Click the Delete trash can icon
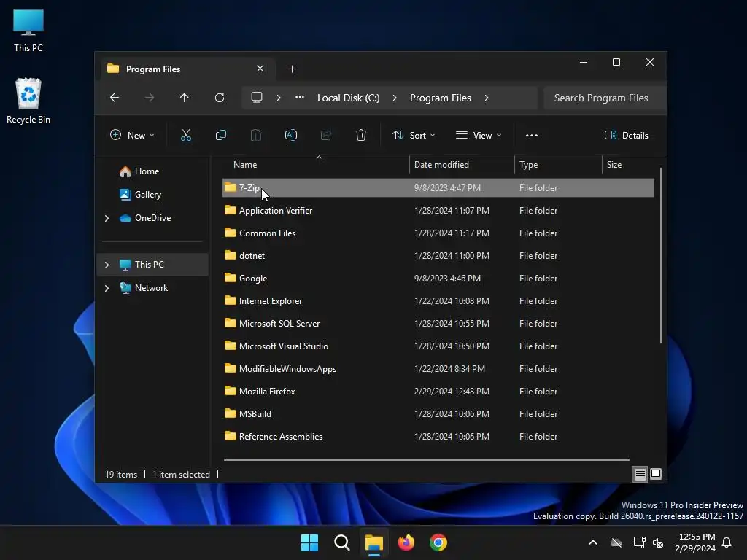The height and width of the screenshot is (560, 747). click(x=360, y=135)
